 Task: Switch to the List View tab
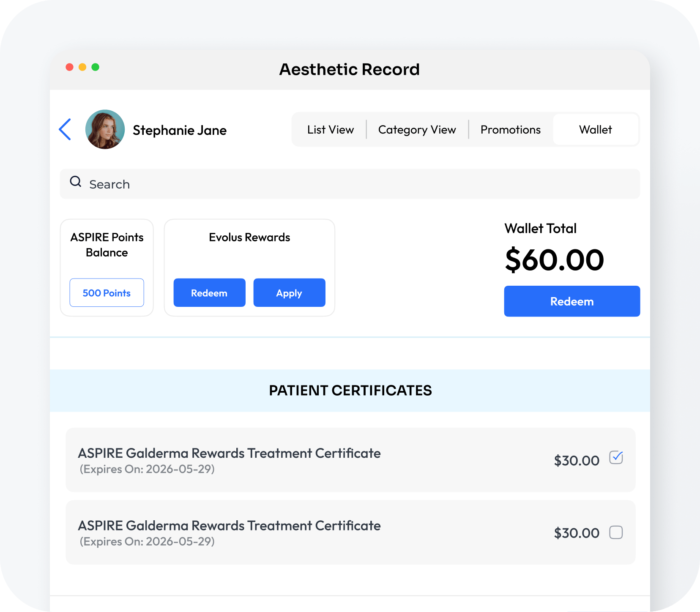coord(330,130)
